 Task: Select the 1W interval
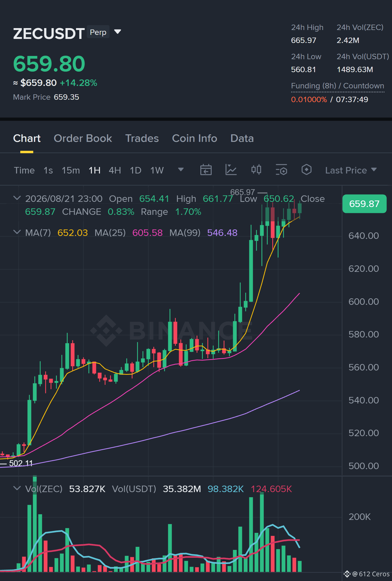pyautogui.click(x=157, y=170)
